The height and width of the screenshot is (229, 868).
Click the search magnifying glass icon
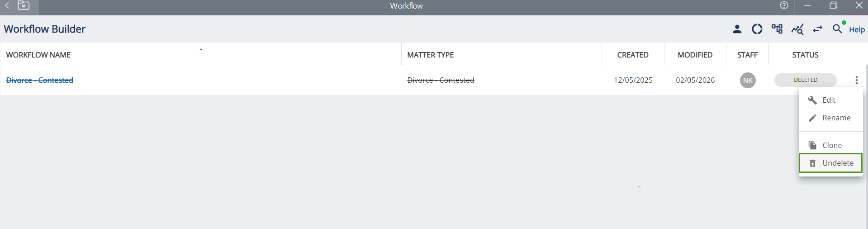[x=837, y=29]
